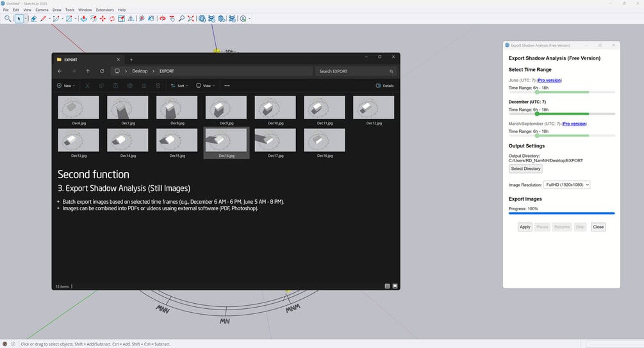Screen dimensions: 644x348
Task: Open the See more ellipsis in file explorer
Action: [x=227, y=86]
